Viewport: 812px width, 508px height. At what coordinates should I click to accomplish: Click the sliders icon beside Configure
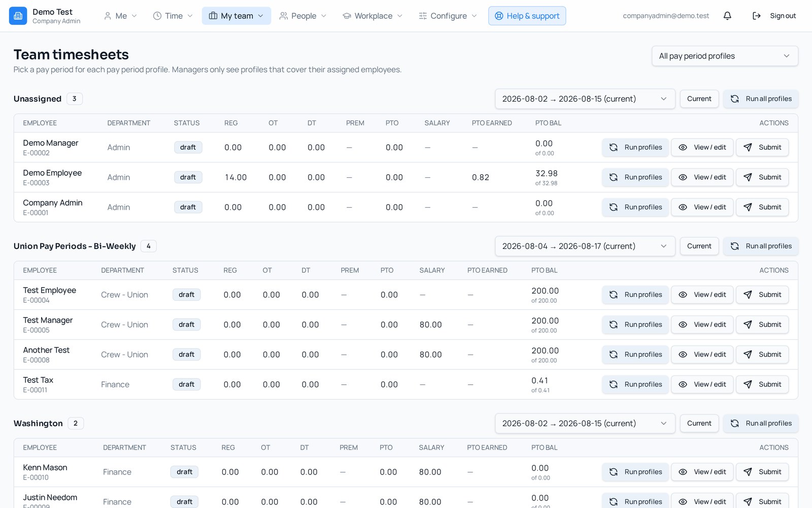point(423,16)
